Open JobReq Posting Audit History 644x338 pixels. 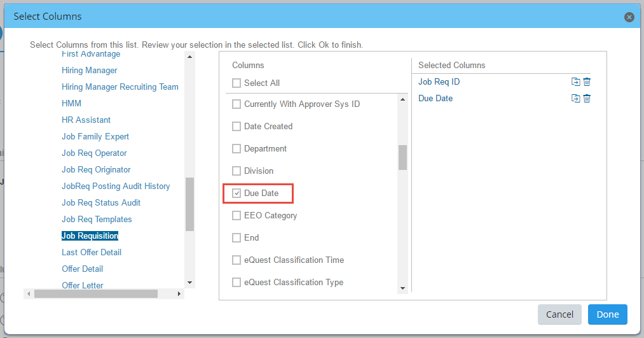coord(116,187)
